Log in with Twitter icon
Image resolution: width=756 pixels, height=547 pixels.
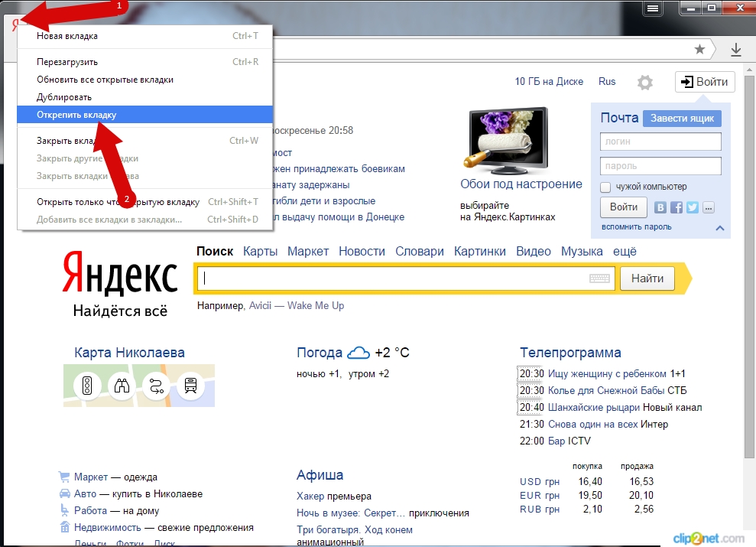click(x=693, y=207)
